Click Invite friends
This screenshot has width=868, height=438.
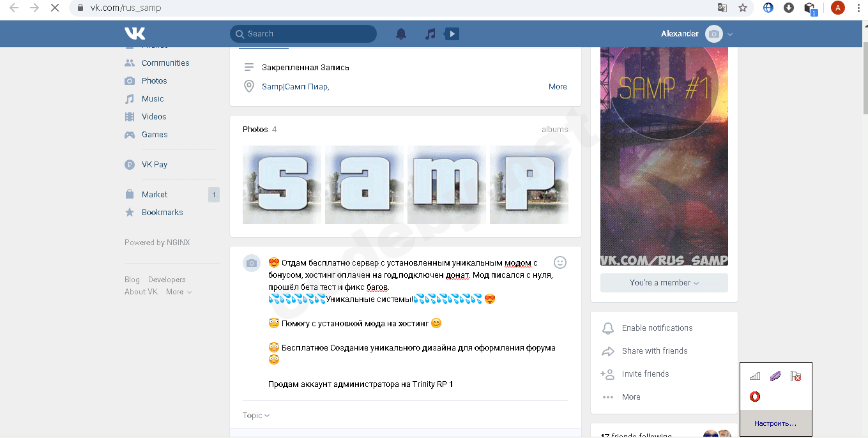point(645,374)
